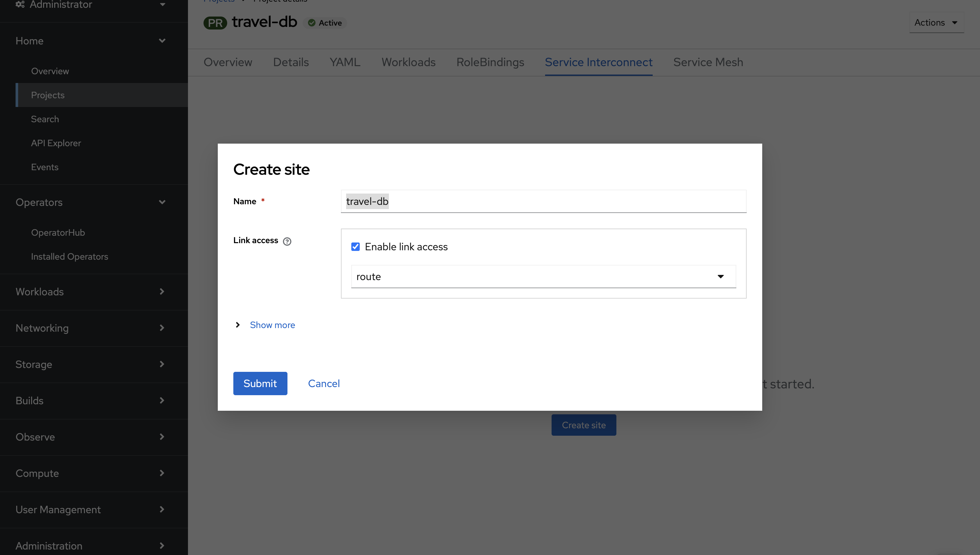
Task: Expand the Show more section chevron
Action: [x=238, y=325]
